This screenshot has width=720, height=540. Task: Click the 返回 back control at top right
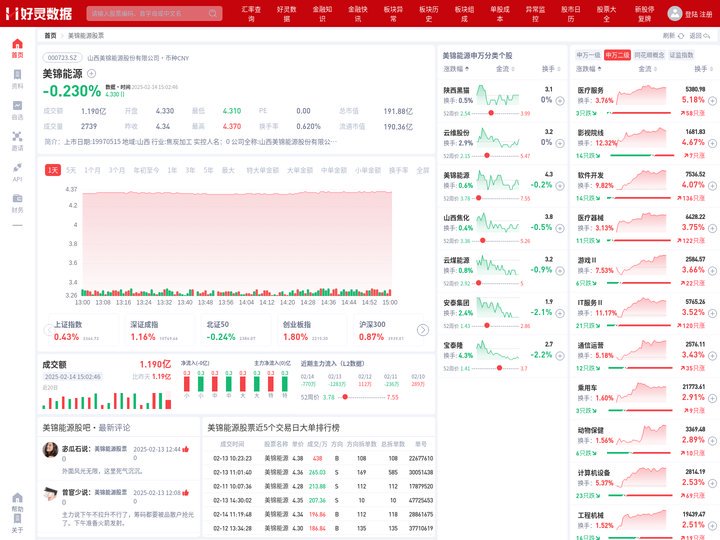[x=700, y=35]
